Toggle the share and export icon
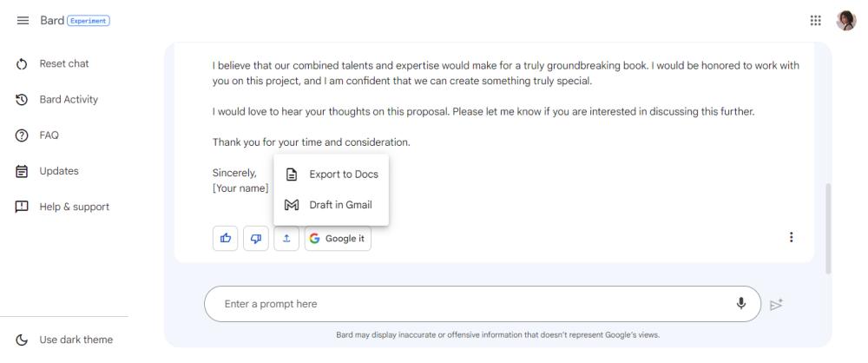The height and width of the screenshot is (363, 868). click(286, 238)
